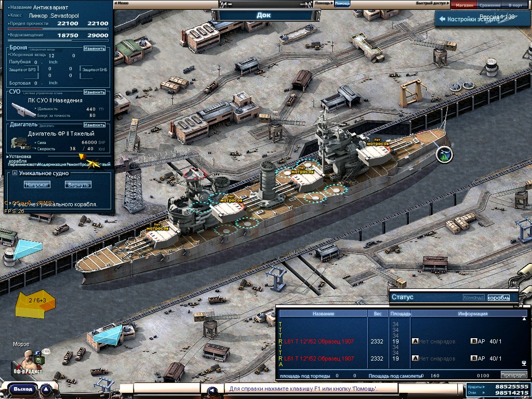This screenshot has height=399, width=532.
Task: Select shell slot A in the lower L61 row
Action: (x=415, y=358)
